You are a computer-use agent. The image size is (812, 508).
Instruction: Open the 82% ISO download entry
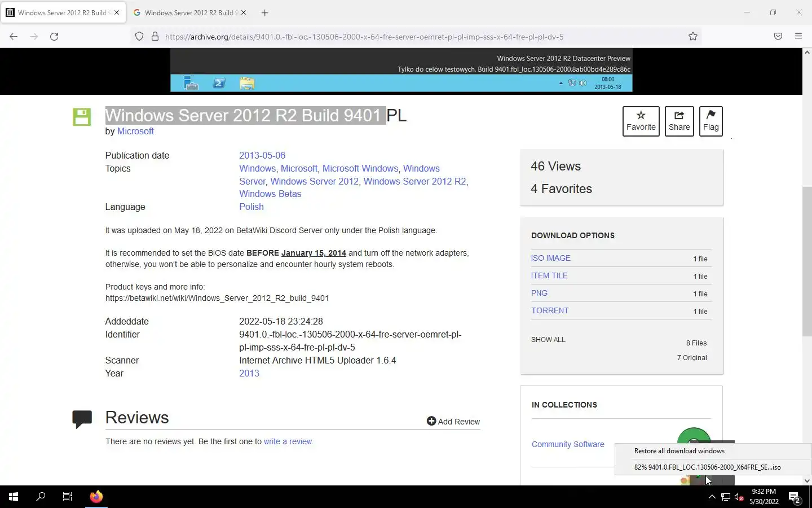tap(707, 467)
